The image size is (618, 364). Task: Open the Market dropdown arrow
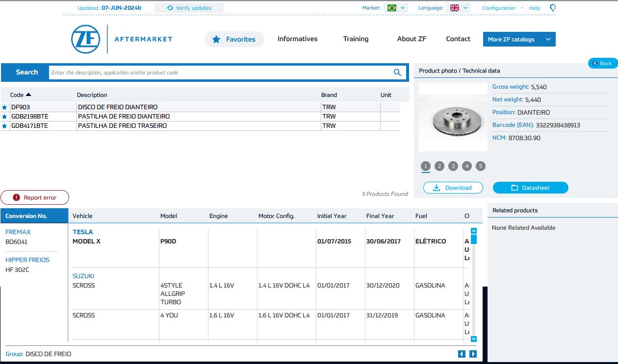pos(403,8)
